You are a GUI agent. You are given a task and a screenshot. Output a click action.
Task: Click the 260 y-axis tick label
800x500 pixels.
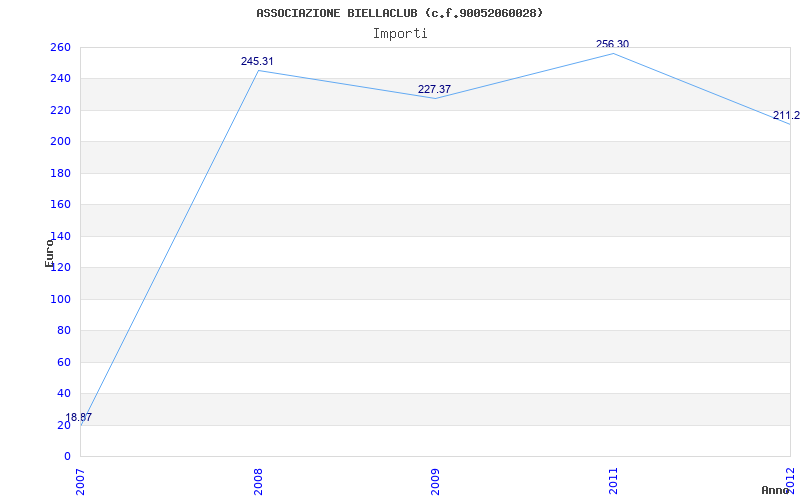click(x=60, y=47)
